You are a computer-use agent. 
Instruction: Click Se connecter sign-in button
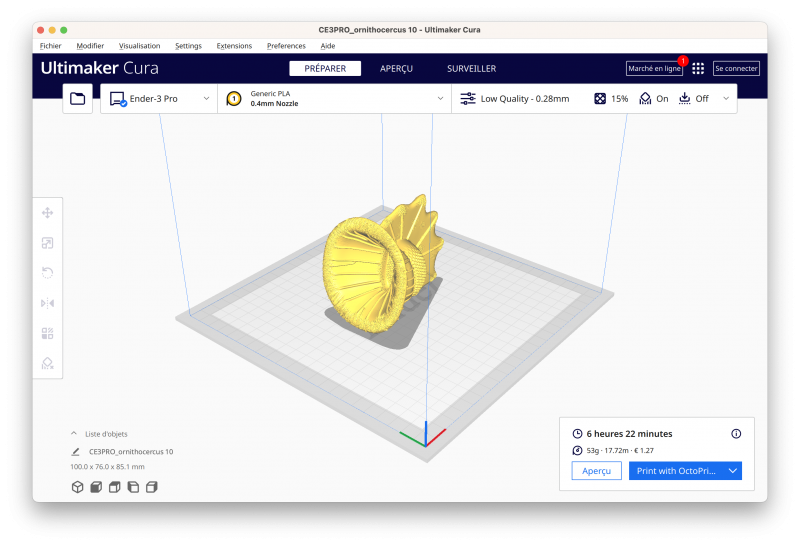(736, 68)
